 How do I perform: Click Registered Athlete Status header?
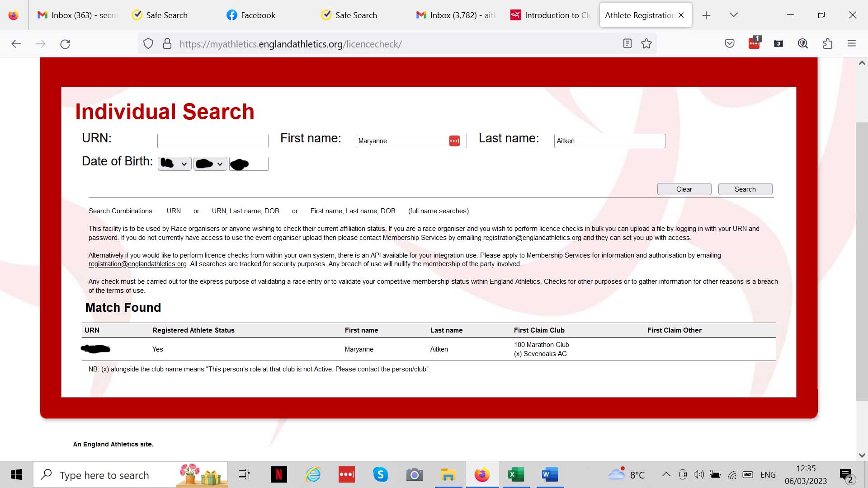[x=193, y=330]
